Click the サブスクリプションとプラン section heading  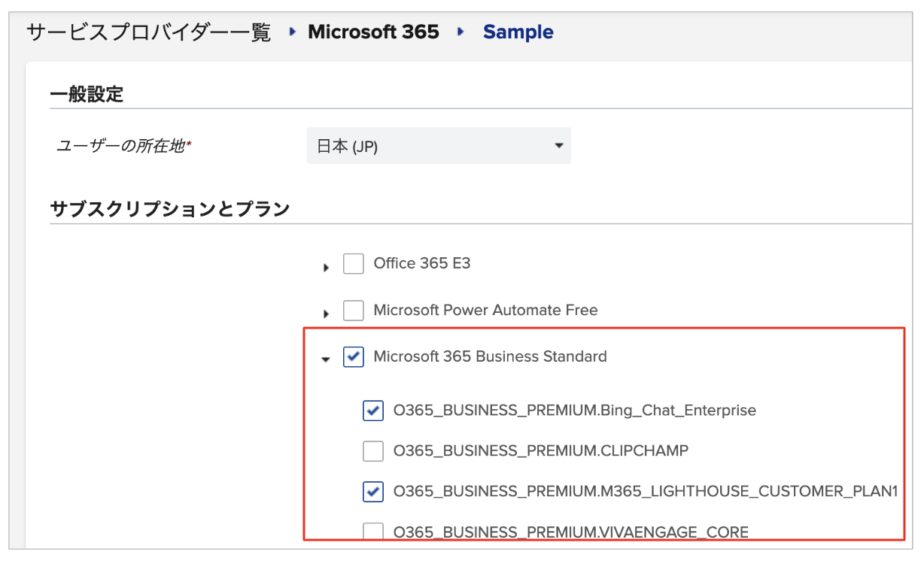coord(170,209)
